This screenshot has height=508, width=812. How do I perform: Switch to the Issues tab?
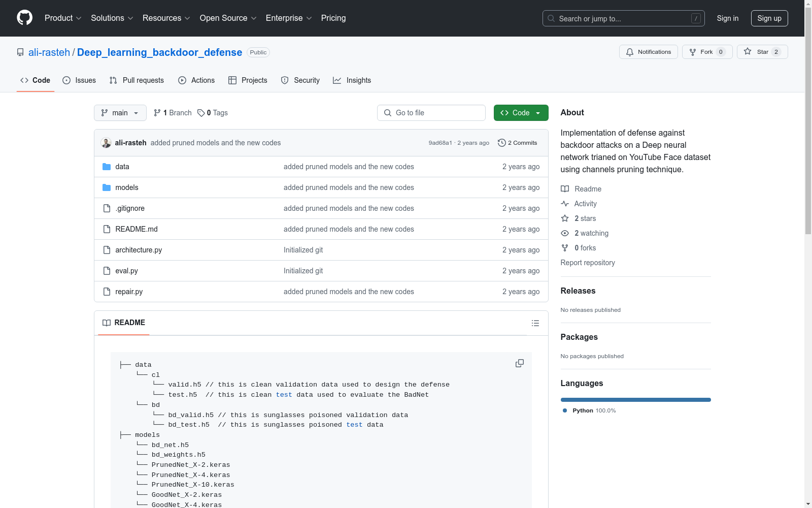79,80
